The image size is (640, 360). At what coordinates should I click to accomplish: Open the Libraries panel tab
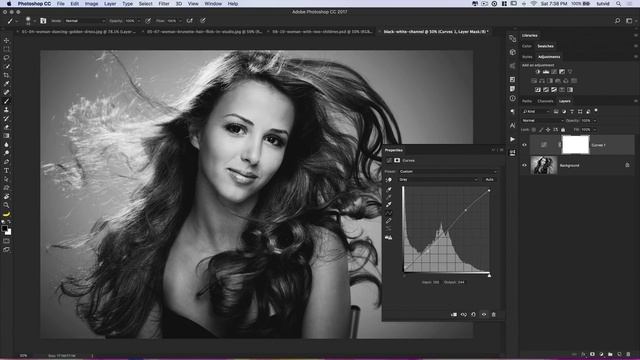529,36
